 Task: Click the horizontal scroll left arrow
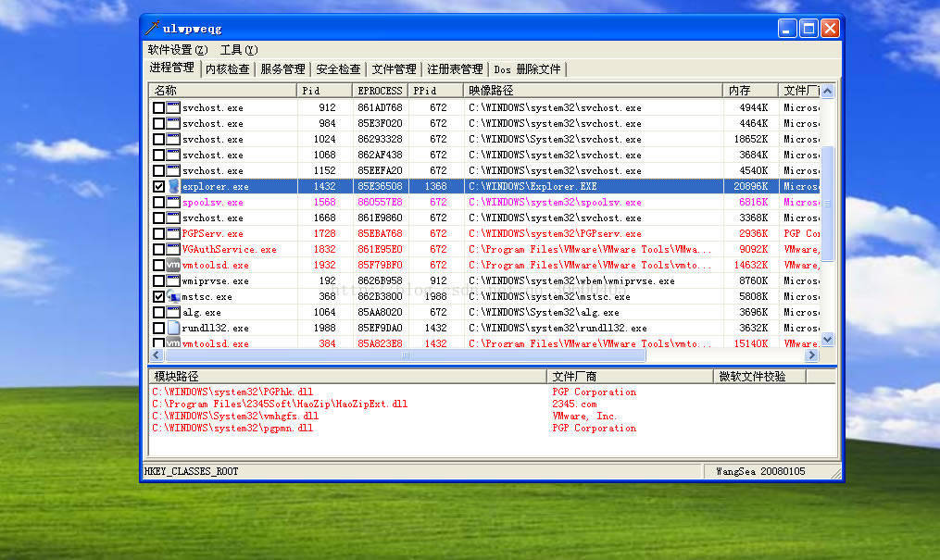pyautogui.click(x=157, y=355)
